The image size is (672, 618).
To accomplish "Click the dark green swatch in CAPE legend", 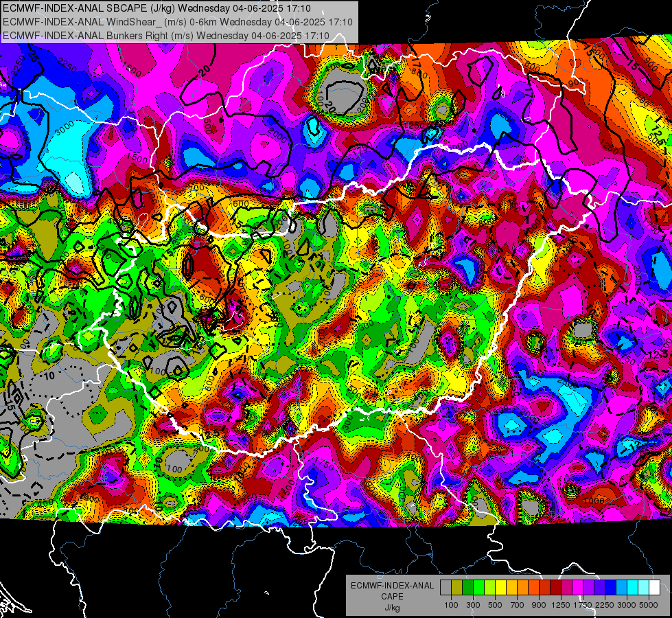I will click(467, 588).
